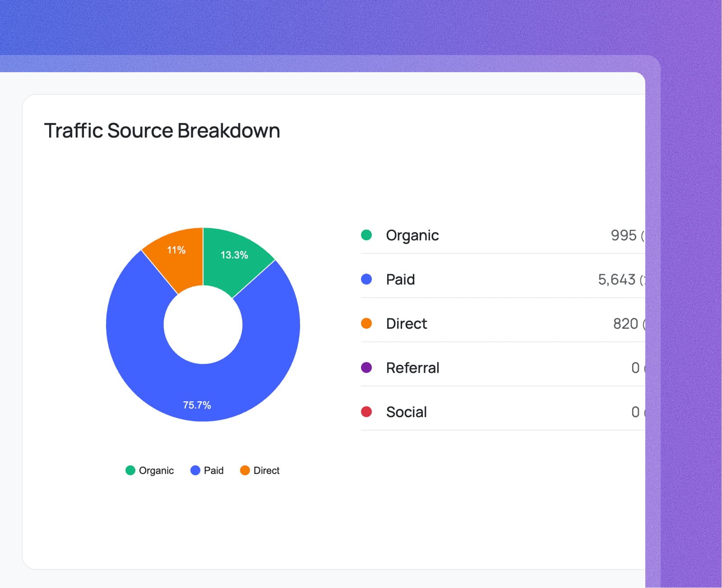Click the Social label in the source list
This screenshot has height=588, width=722.
click(406, 412)
